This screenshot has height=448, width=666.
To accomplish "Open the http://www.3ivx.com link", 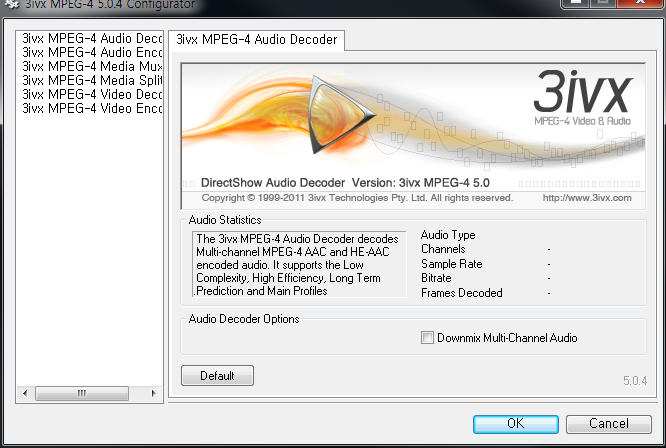I will point(587,198).
